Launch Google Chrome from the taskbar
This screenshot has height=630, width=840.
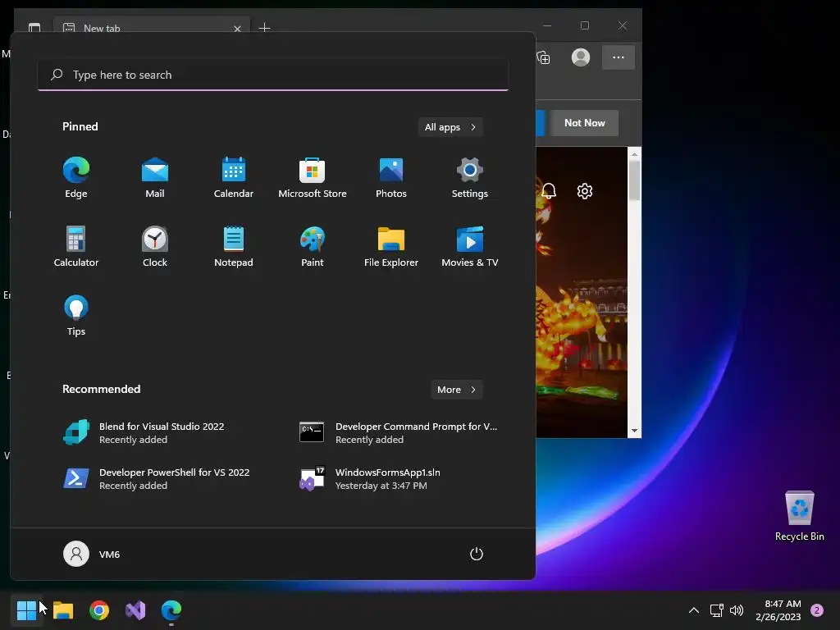[99, 609]
